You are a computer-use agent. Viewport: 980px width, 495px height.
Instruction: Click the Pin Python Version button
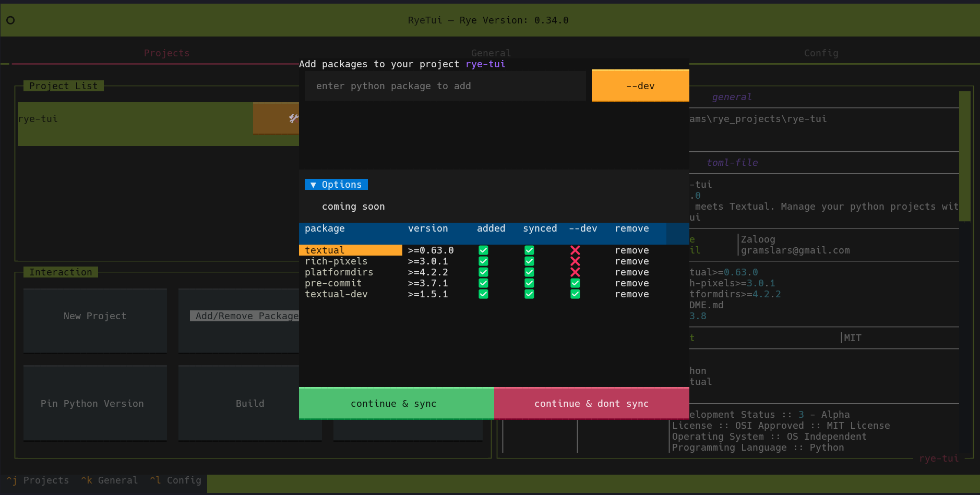[95, 403]
